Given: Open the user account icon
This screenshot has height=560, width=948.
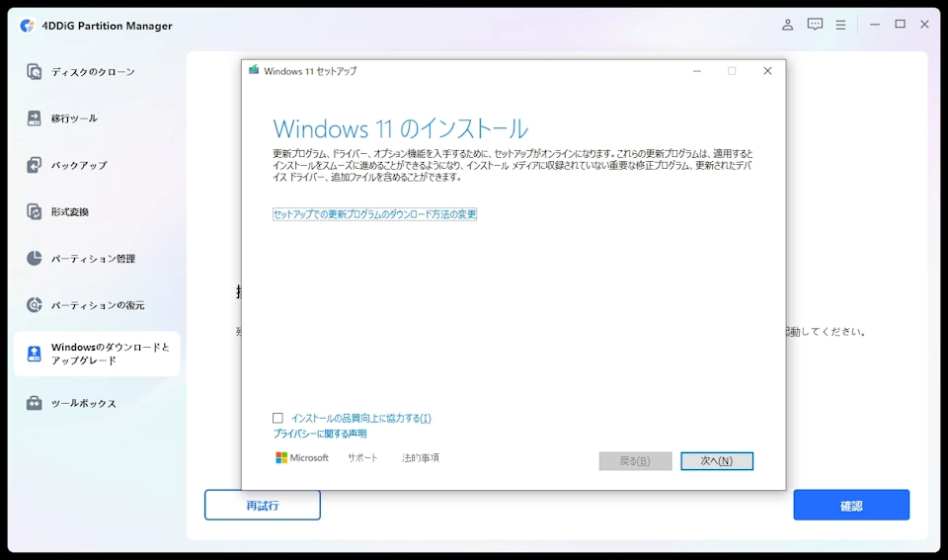Looking at the screenshot, I should point(787,25).
